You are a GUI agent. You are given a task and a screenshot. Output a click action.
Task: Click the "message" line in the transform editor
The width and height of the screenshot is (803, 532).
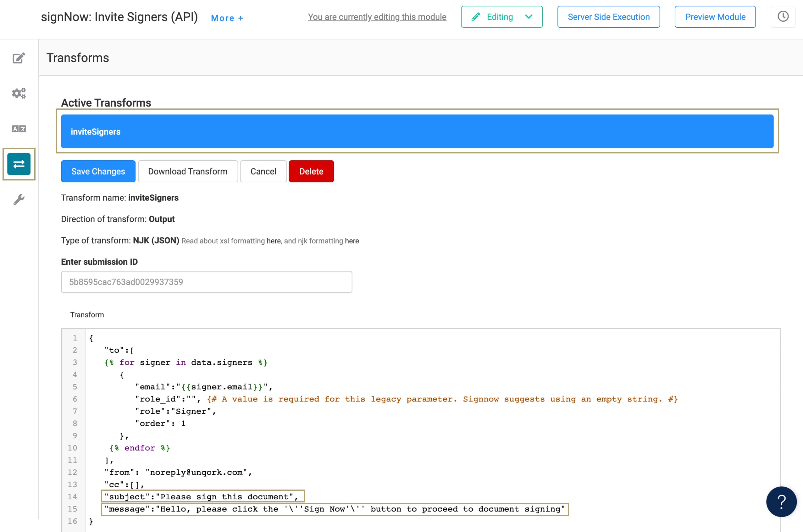[335, 509]
